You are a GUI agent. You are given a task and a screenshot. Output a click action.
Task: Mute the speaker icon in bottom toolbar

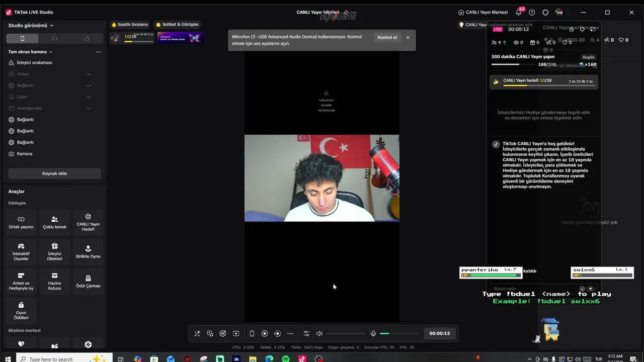(319, 333)
